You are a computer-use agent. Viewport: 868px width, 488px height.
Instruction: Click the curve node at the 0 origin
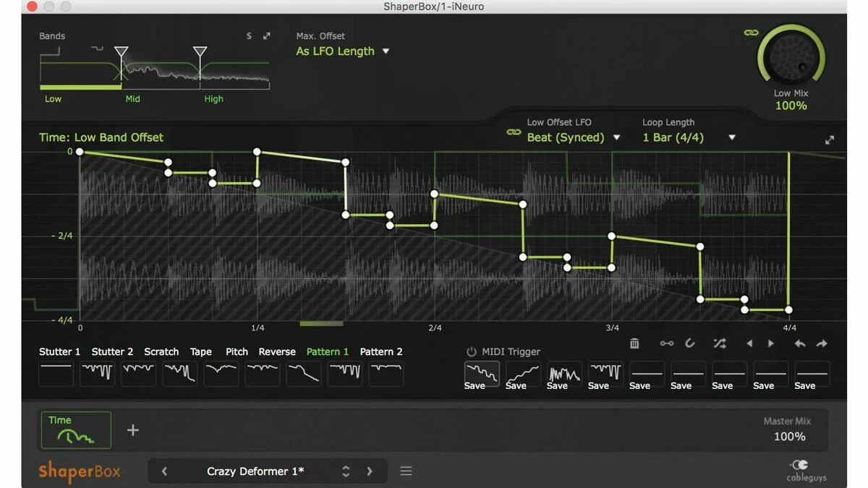(80, 152)
